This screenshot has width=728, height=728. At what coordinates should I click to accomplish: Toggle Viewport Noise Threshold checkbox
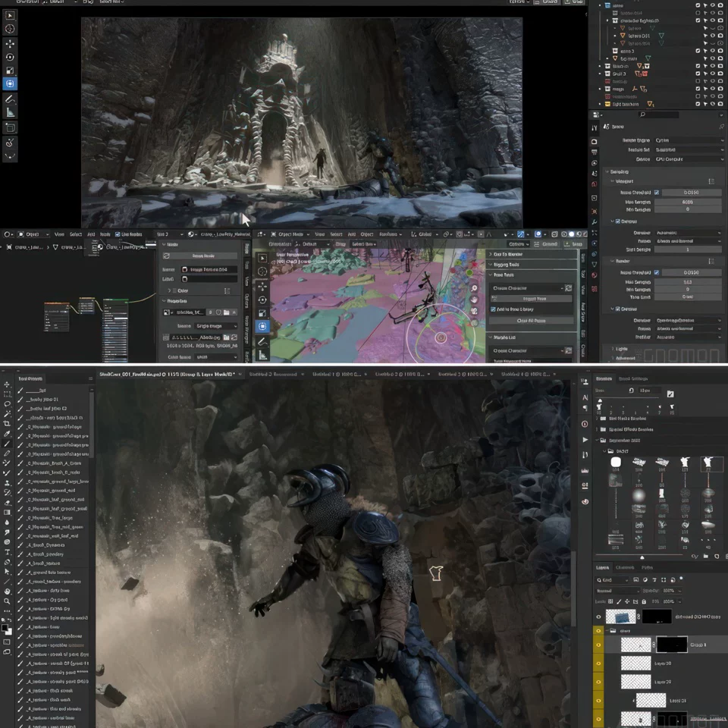tap(657, 192)
